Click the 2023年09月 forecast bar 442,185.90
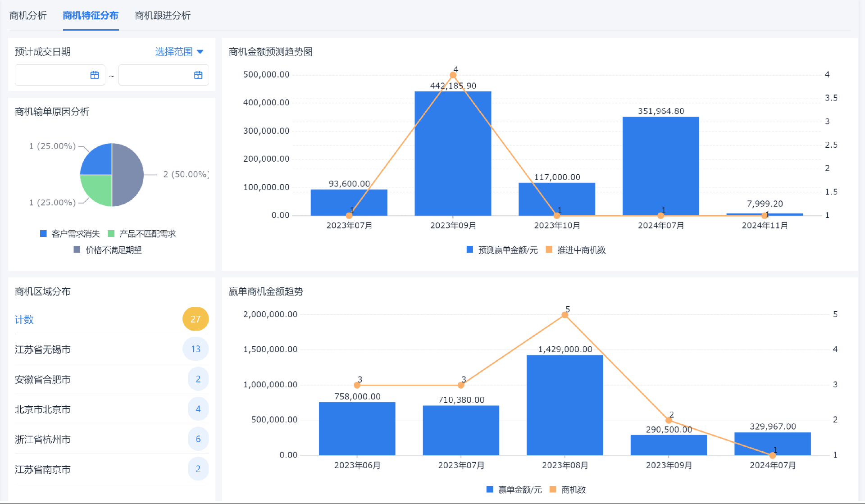This screenshot has height=504, width=865. [453, 153]
